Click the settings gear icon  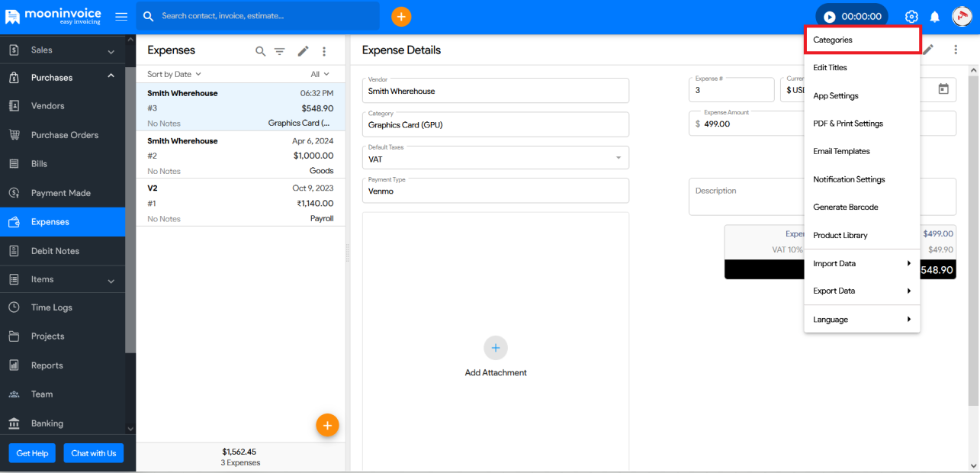(911, 17)
